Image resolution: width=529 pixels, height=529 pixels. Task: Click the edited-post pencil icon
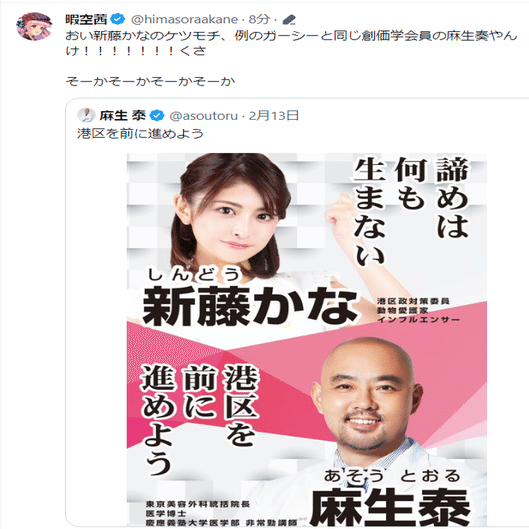pyautogui.click(x=289, y=20)
